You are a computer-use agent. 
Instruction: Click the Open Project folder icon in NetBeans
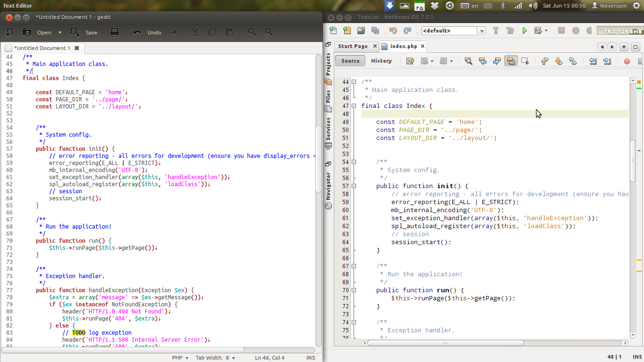(361, 31)
